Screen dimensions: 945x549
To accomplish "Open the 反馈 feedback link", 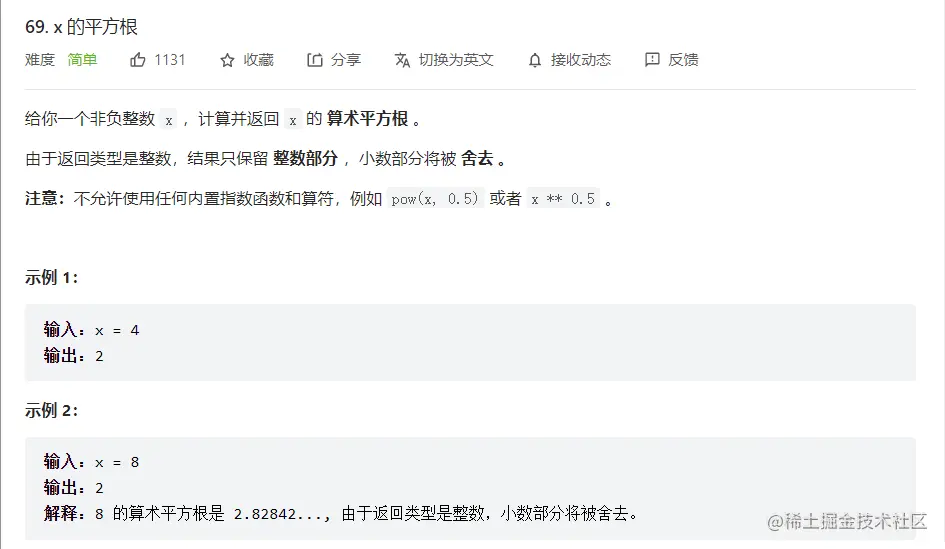I will [x=683, y=60].
